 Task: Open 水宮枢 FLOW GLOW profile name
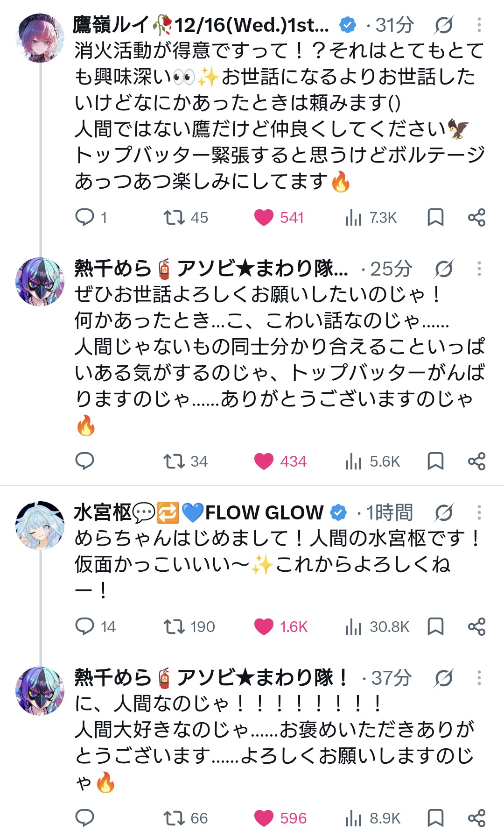point(198,513)
